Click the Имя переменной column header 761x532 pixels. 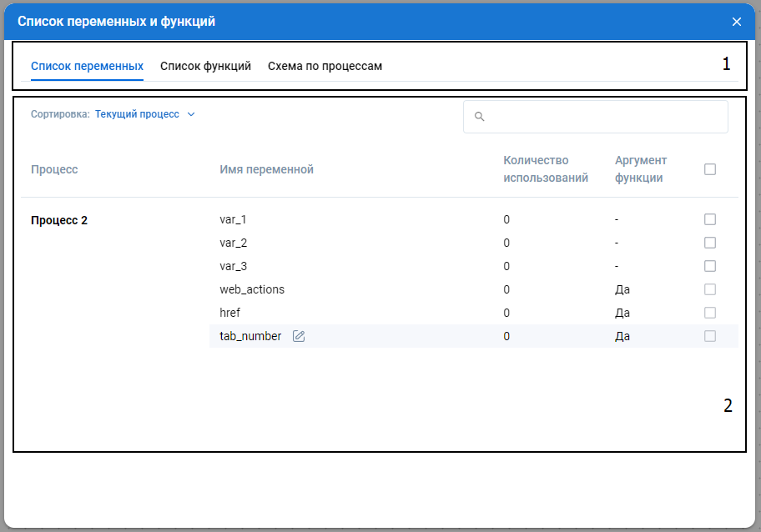(266, 169)
